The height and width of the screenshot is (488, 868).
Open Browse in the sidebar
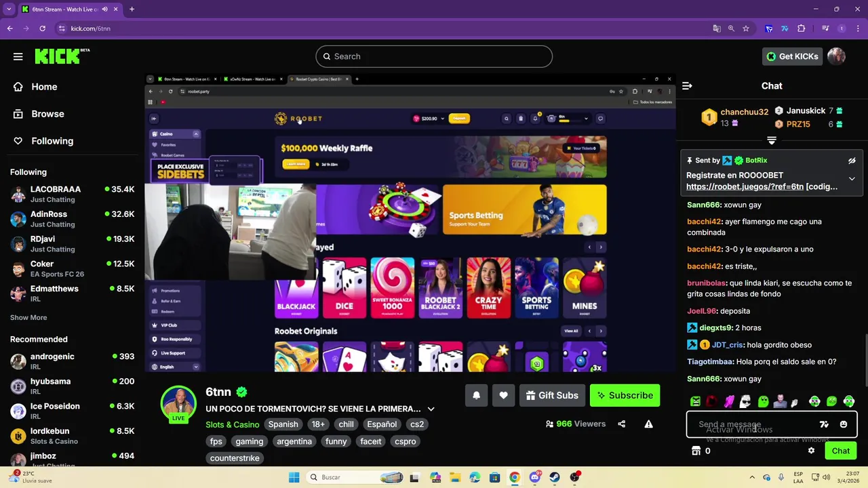coord(39,114)
